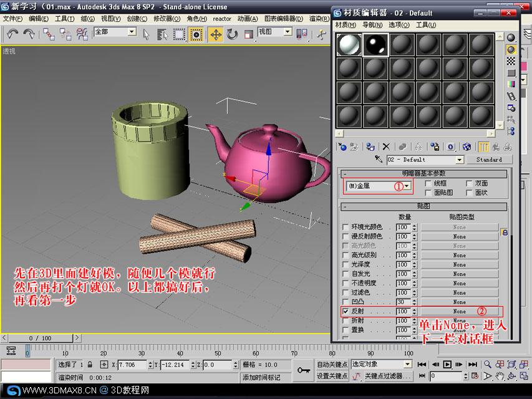Click the 自动关键点 auto key button
This screenshot has width=532, height=399.
coord(332,364)
